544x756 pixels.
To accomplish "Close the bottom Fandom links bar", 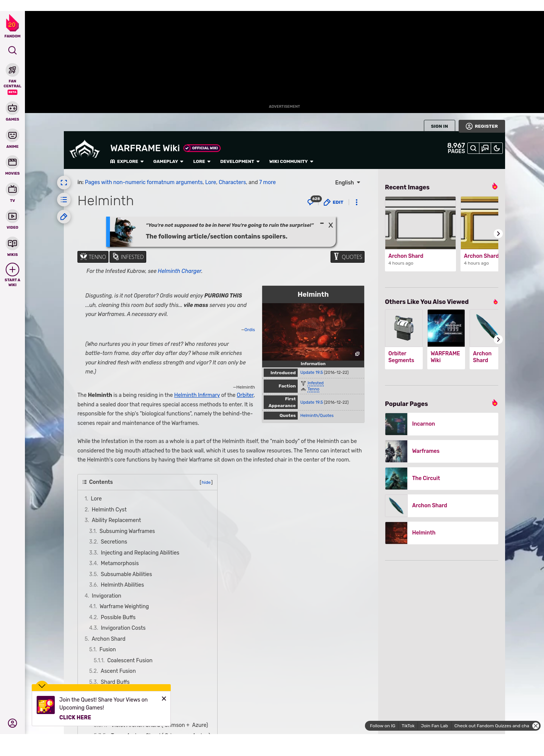I will point(536,725).
